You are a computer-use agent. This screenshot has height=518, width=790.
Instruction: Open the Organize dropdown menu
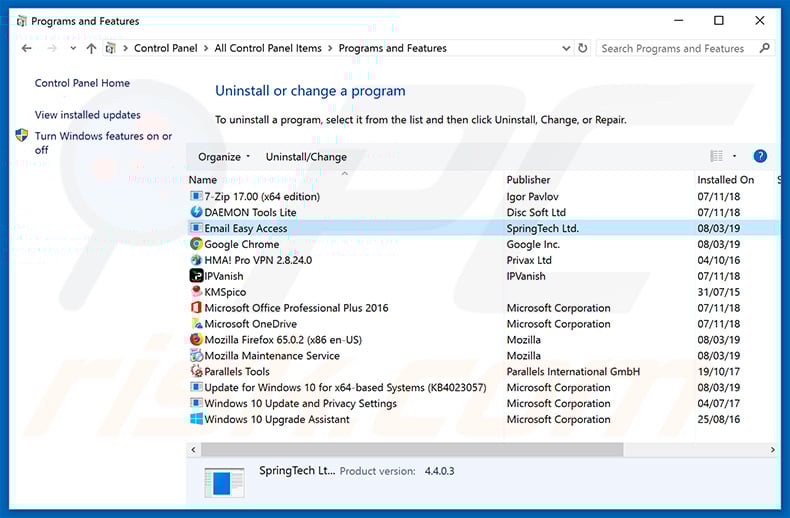click(224, 157)
